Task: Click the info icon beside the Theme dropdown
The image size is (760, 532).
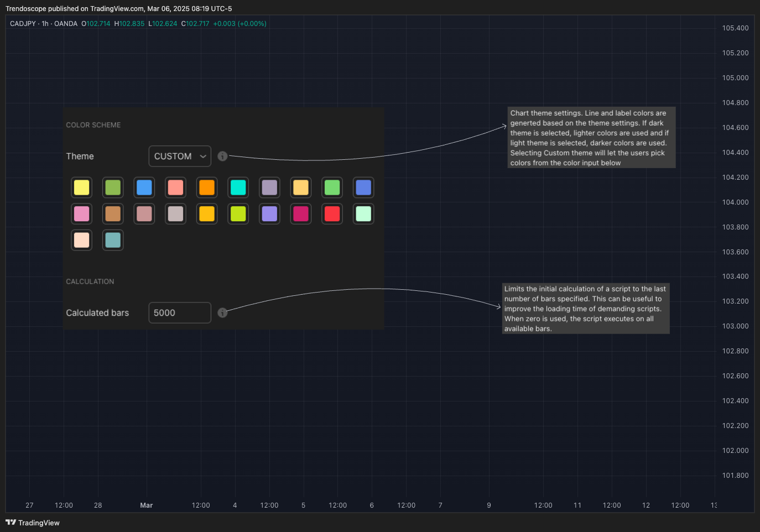Action: (x=222, y=157)
